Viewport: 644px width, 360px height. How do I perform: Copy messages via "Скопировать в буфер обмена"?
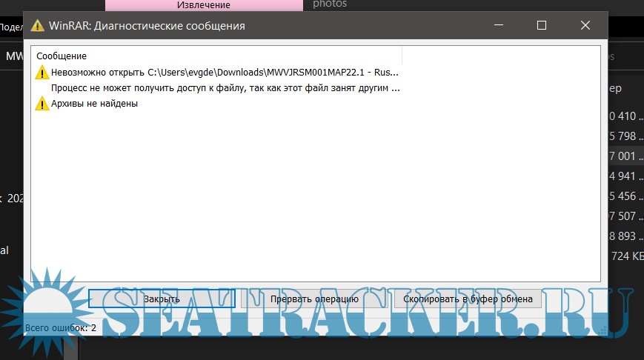467,299
